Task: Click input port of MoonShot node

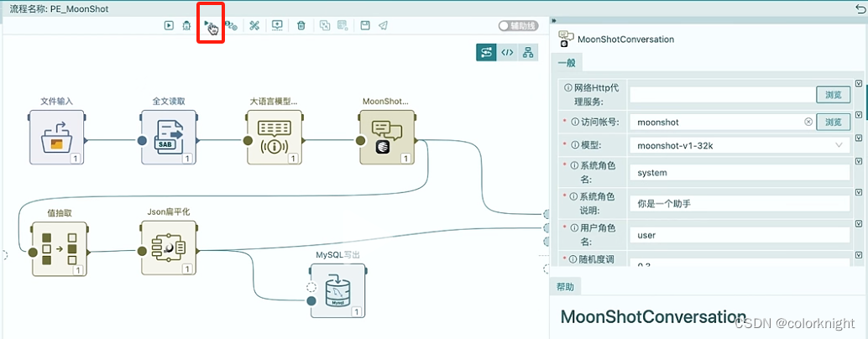Action: pos(361,141)
